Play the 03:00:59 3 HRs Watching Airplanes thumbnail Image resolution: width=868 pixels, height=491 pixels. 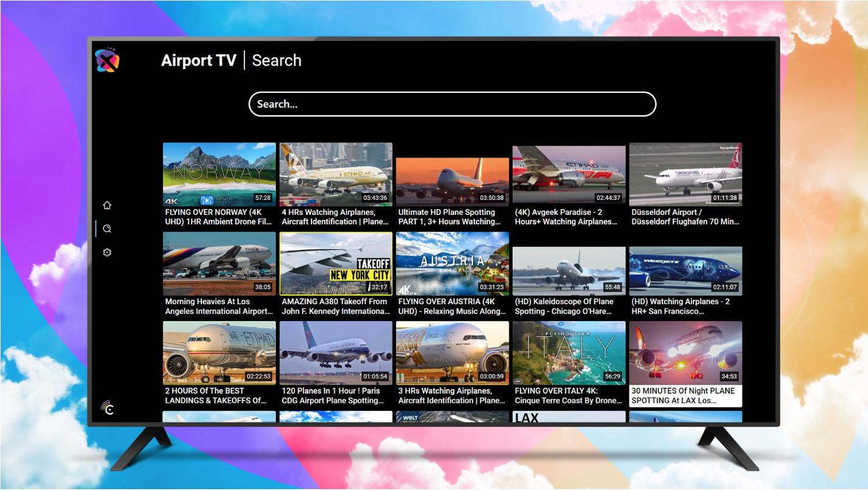(452, 353)
